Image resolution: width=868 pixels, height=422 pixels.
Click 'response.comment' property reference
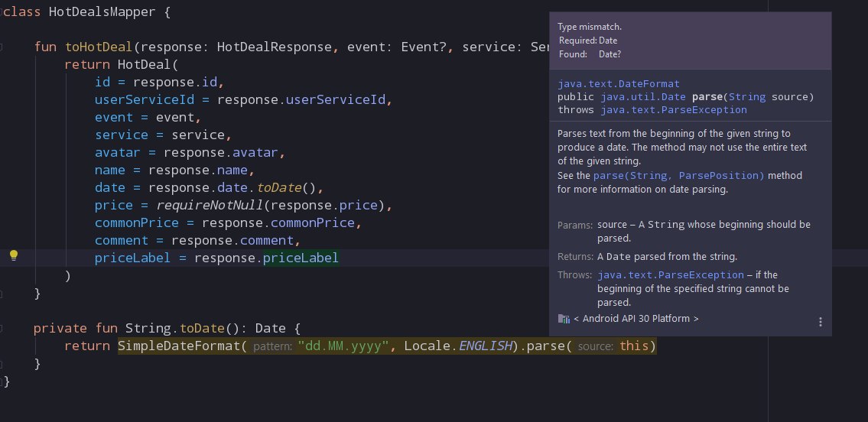(x=232, y=241)
